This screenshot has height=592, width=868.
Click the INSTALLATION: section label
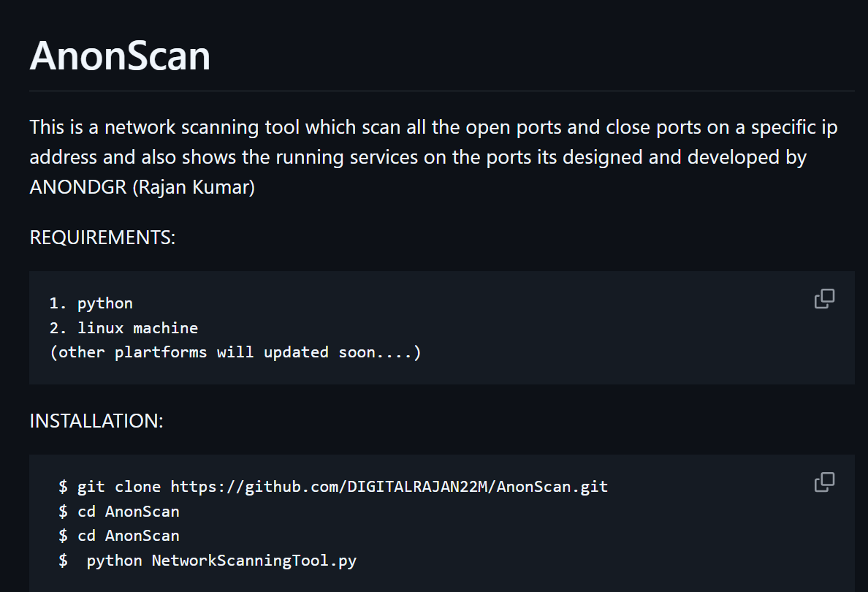coord(96,421)
